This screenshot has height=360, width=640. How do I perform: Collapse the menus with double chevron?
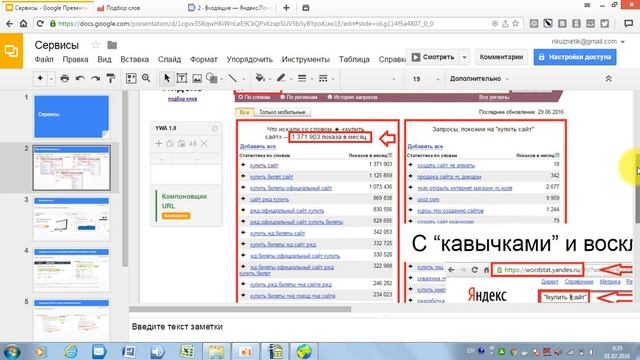click(x=608, y=78)
